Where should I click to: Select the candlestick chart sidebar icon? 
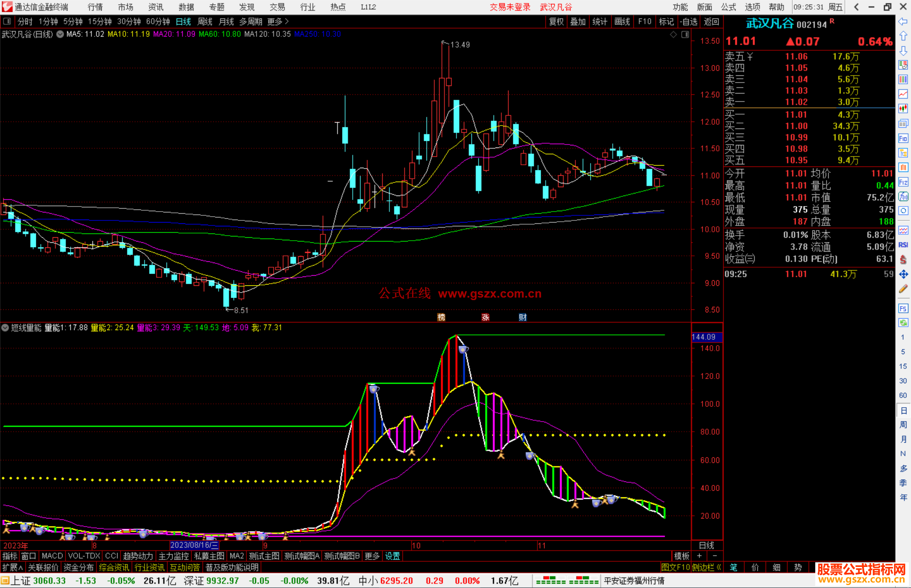[x=903, y=109]
